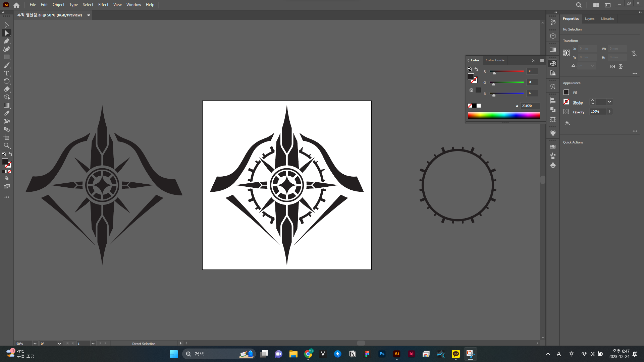The width and height of the screenshot is (644, 362).
Task: Expand the Opacity options arrow
Action: (x=609, y=112)
